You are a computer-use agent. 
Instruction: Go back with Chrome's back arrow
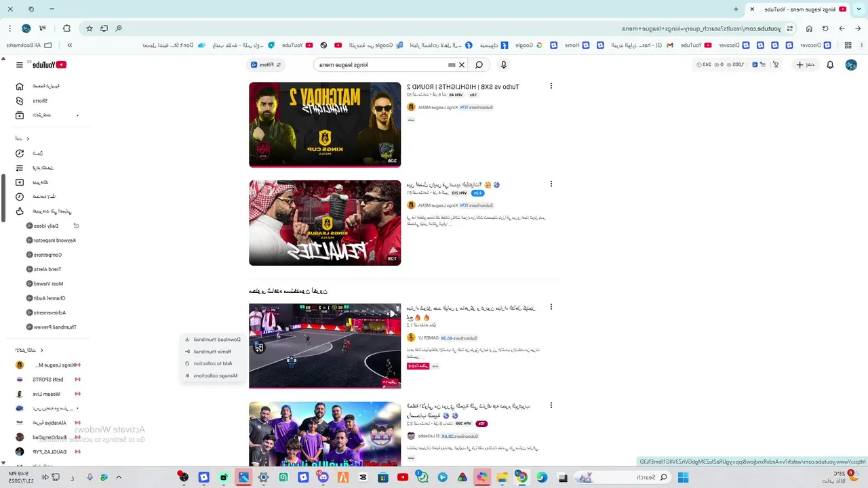point(858,28)
